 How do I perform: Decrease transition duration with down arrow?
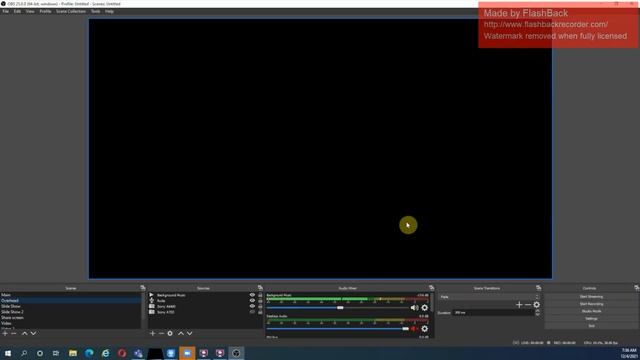click(537, 314)
